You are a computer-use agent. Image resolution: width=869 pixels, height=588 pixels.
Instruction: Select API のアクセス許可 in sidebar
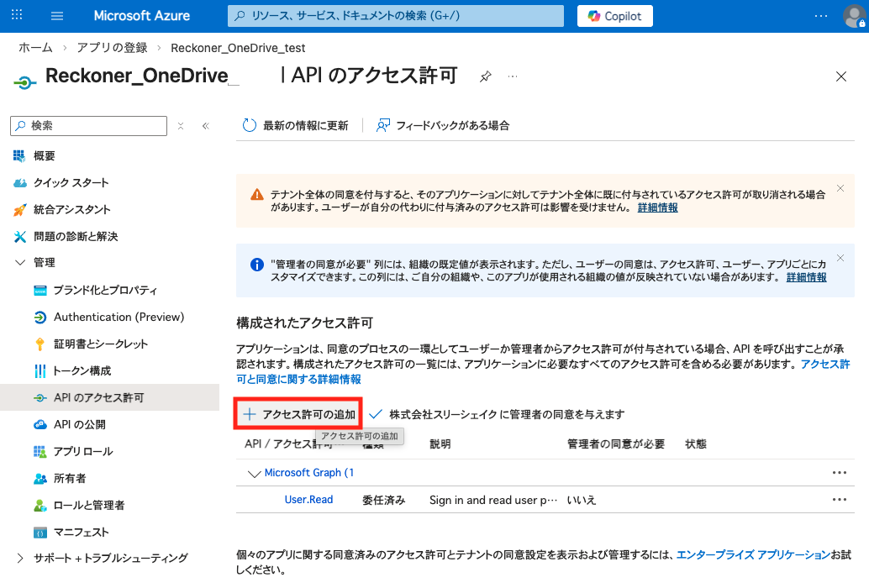pos(110,397)
